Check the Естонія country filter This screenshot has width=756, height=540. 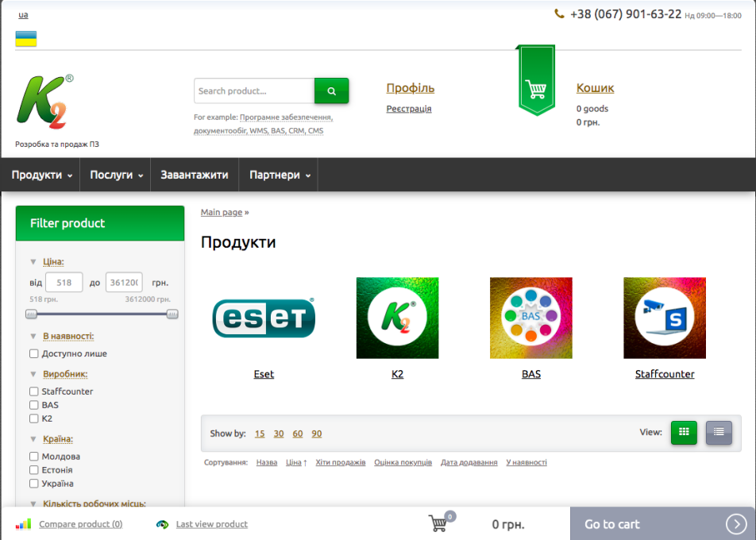pos(33,470)
